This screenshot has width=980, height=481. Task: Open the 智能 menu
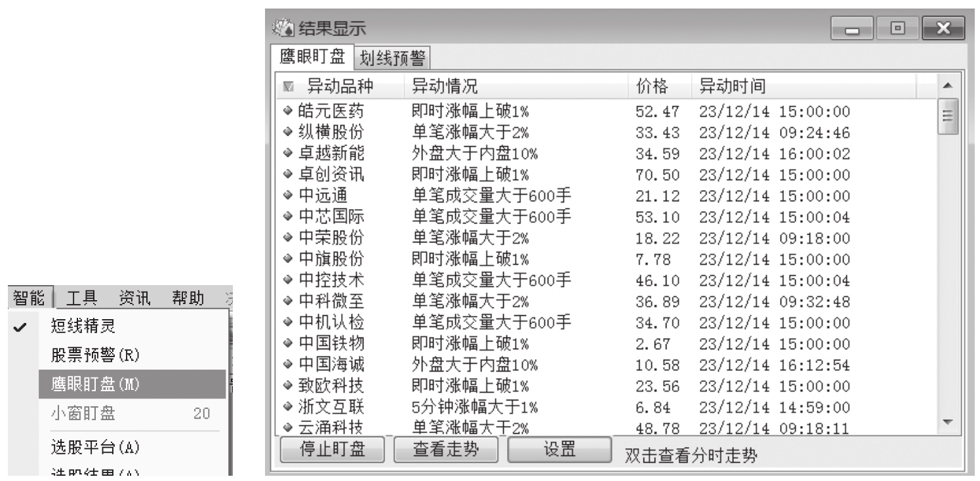tap(29, 299)
